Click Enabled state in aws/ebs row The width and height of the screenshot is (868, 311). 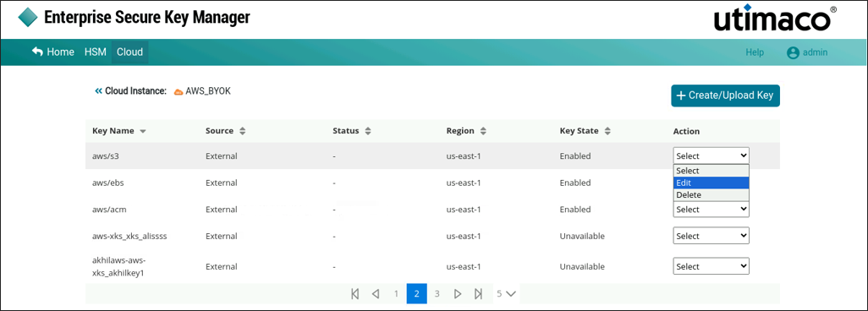[x=575, y=183]
